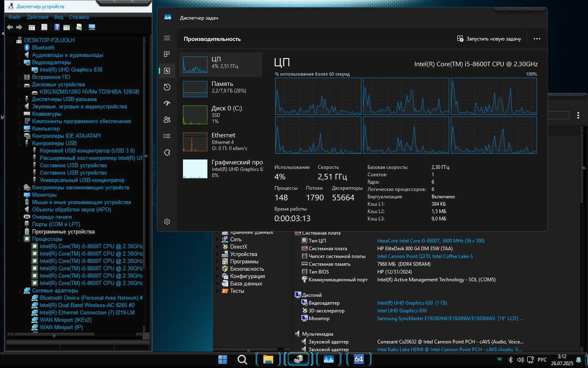This screenshot has width=588, height=368.
Task: Select Программные устройства in Device Manager
Action: (63, 232)
